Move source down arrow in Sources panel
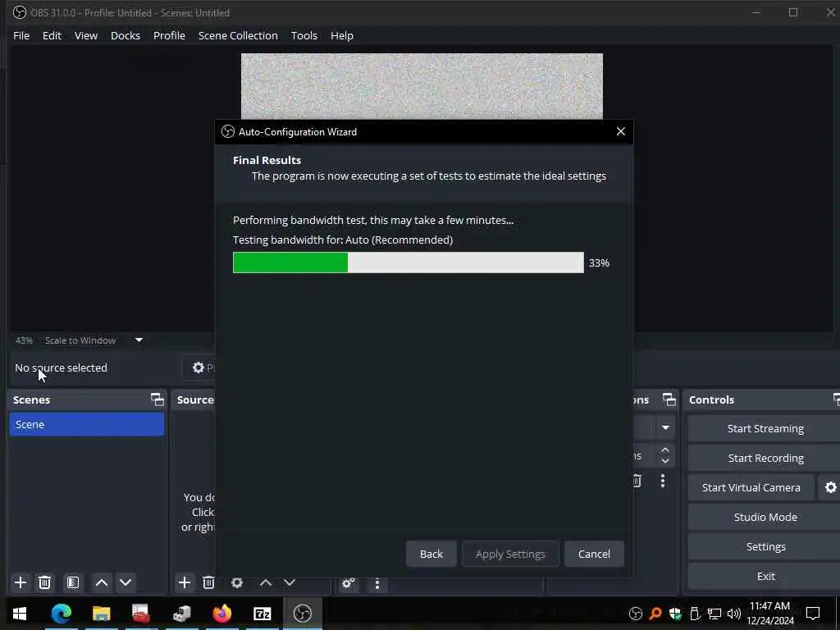 point(290,582)
